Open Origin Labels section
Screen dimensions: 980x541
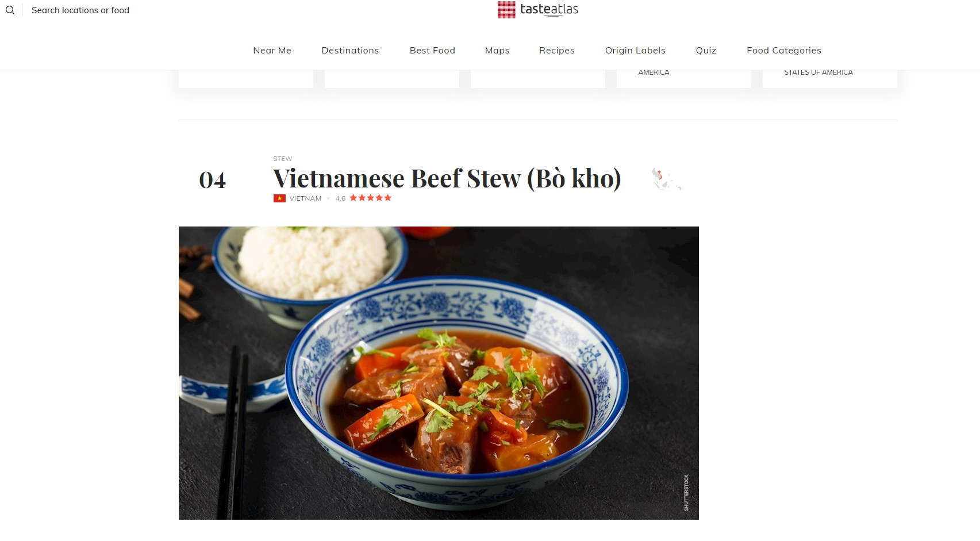tap(635, 51)
